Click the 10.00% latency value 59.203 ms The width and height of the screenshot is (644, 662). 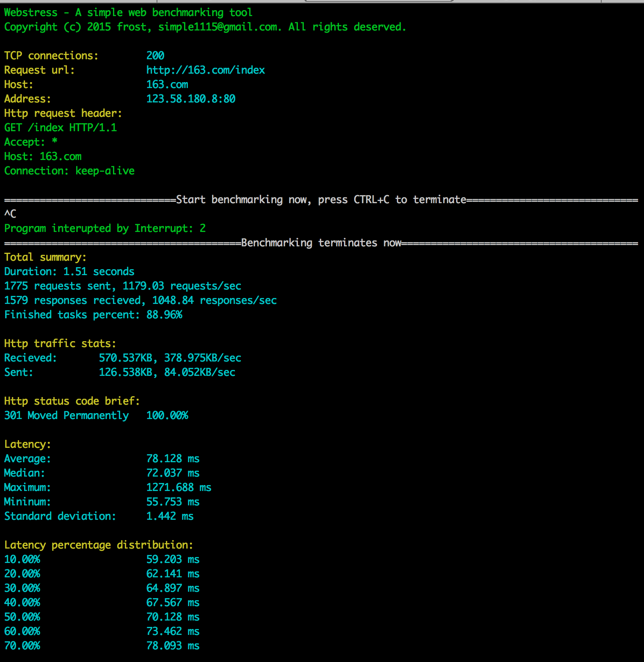(x=173, y=559)
